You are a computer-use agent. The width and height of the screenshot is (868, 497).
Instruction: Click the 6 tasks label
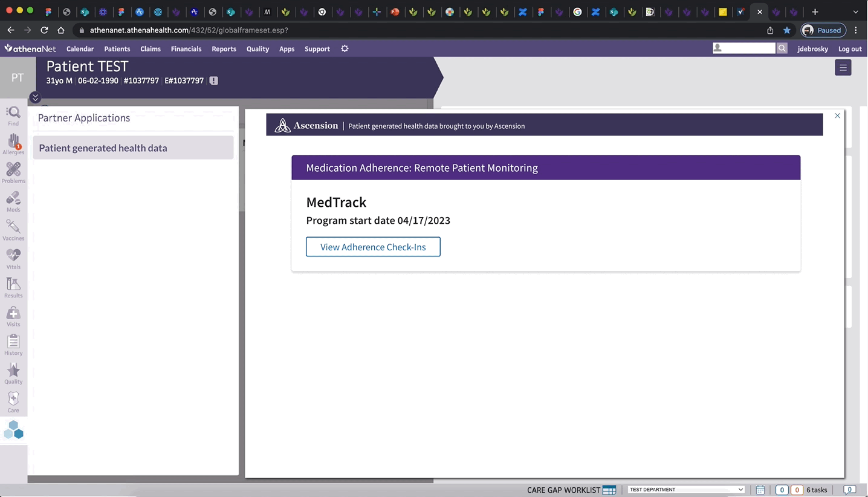coord(817,490)
